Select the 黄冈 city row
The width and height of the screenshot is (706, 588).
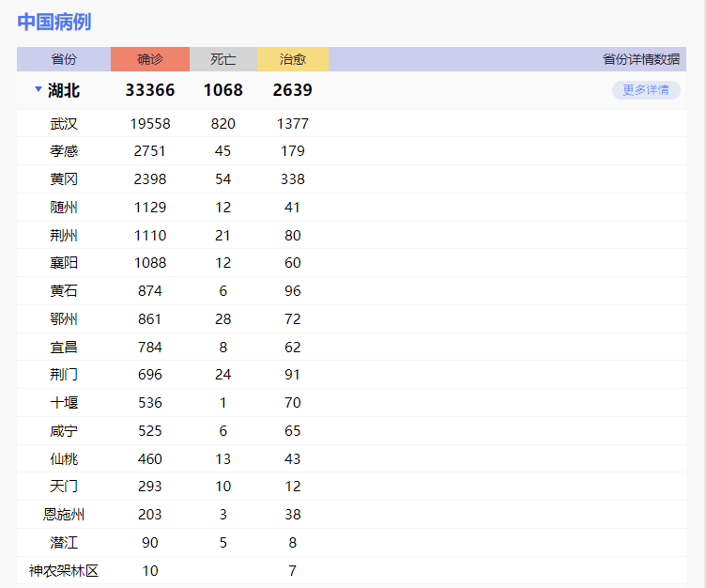pyautogui.click(x=64, y=179)
